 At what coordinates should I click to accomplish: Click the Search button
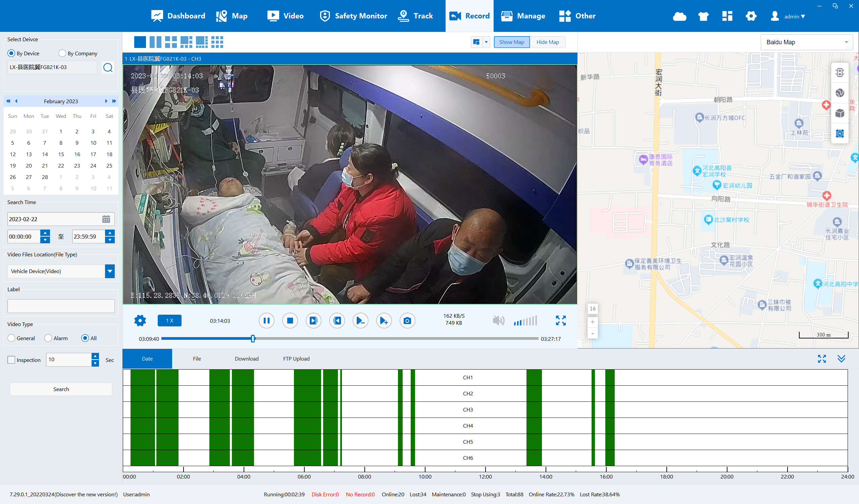coord(61,389)
